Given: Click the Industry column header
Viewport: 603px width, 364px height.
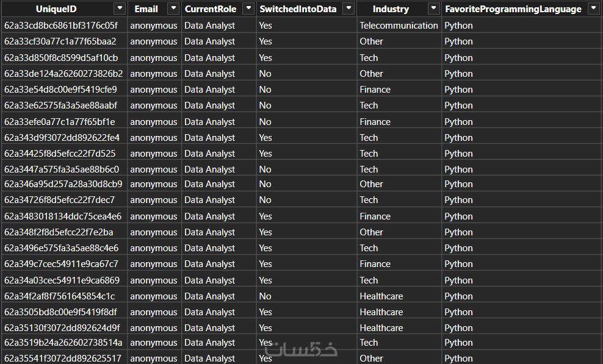Looking at the screenshot, I should 391,9.
